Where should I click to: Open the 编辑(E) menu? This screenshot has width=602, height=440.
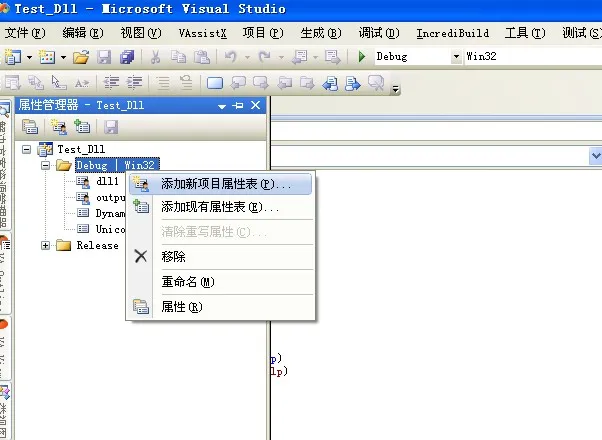[x=83, y=33]
